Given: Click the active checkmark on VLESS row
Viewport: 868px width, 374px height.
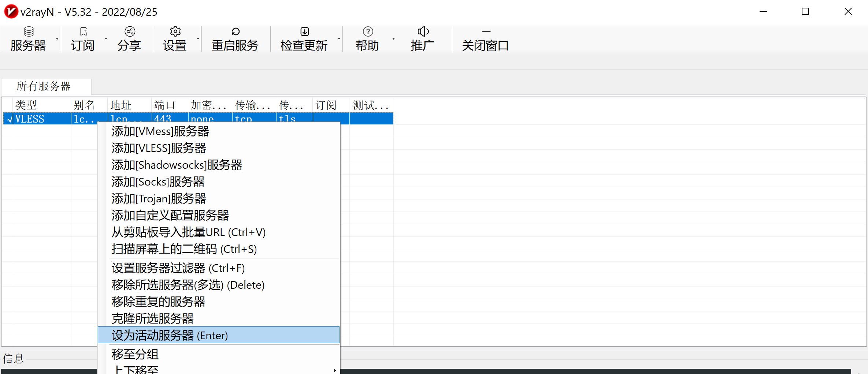Looking at the screenshot, I should tap(10, 119).
